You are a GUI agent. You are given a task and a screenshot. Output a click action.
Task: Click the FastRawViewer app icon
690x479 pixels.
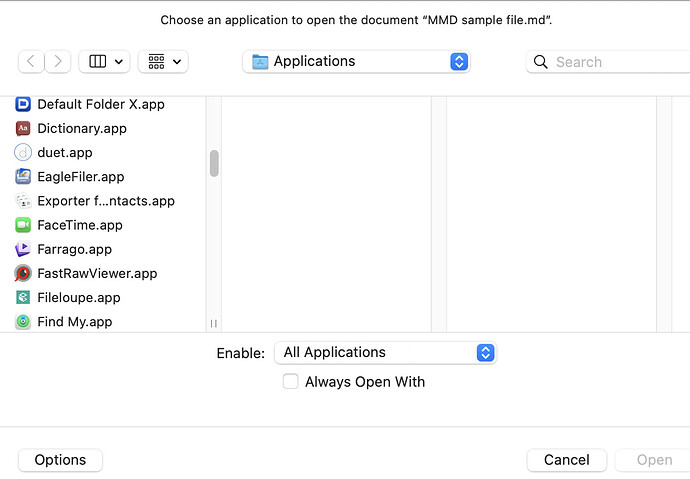point(23,274)
